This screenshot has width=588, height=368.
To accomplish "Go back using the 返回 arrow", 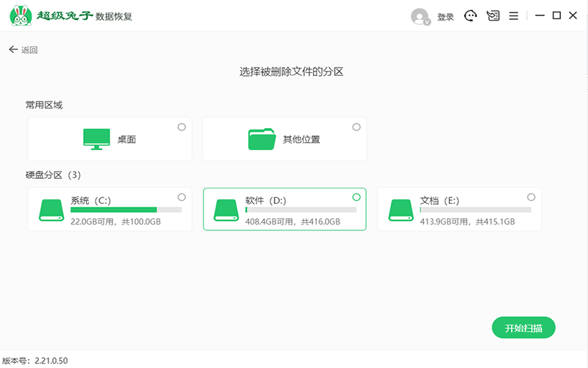I will (23, 50).
